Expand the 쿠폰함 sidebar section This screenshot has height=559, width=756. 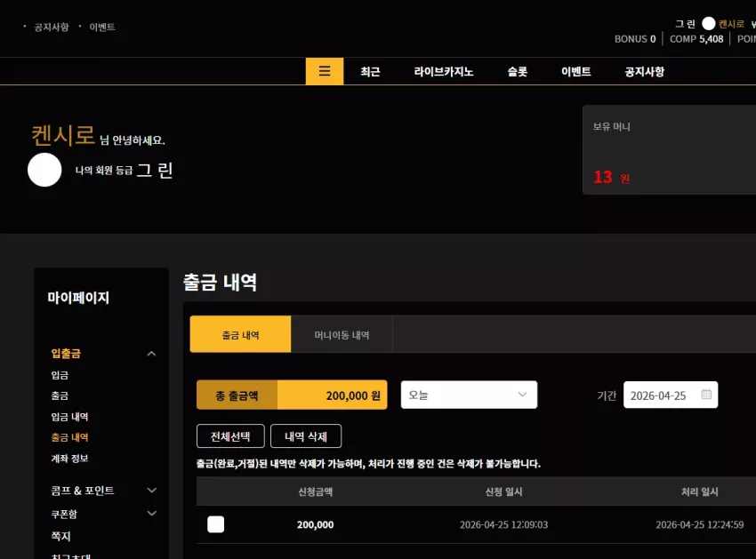tap(151, 514)
